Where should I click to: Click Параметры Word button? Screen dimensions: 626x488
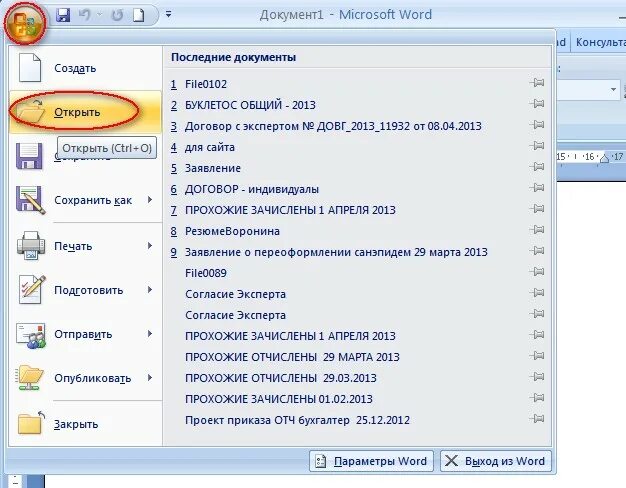coord(371,461)
